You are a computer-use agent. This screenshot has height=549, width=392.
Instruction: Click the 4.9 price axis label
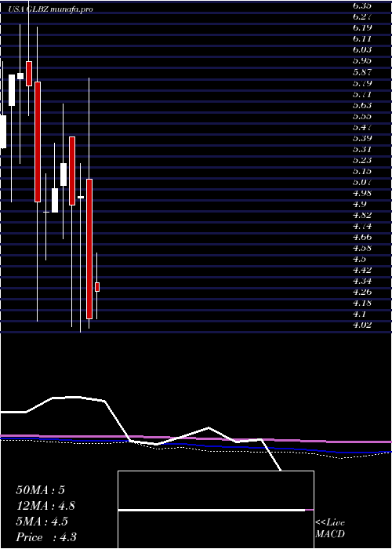click(359, 205)
